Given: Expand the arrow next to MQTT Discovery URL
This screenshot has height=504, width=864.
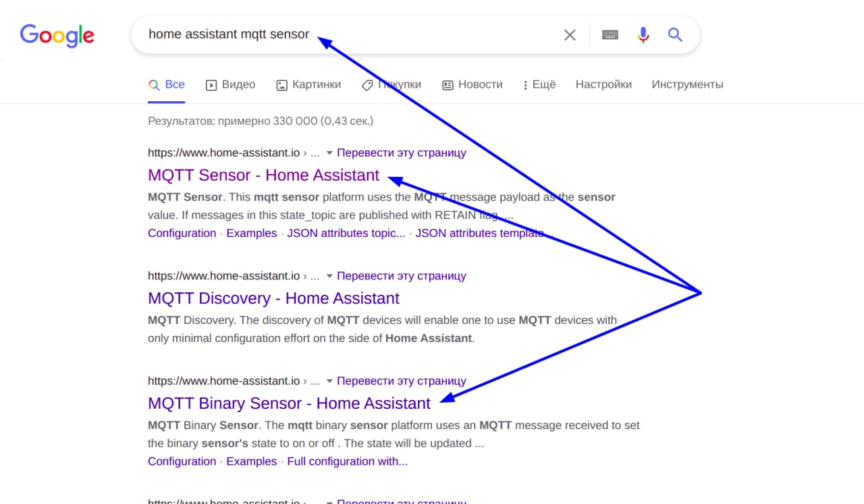Looking at the screenshot, I should point(329,276).
